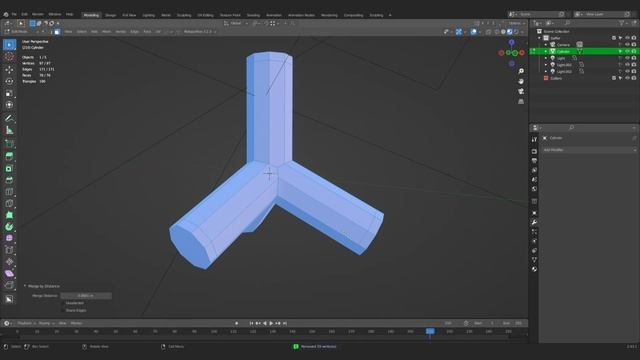Expand the Light.001 entry in outliner
The width and height of the screenshot is (640, 360).
pyautogui.click(x=546, y=65)
